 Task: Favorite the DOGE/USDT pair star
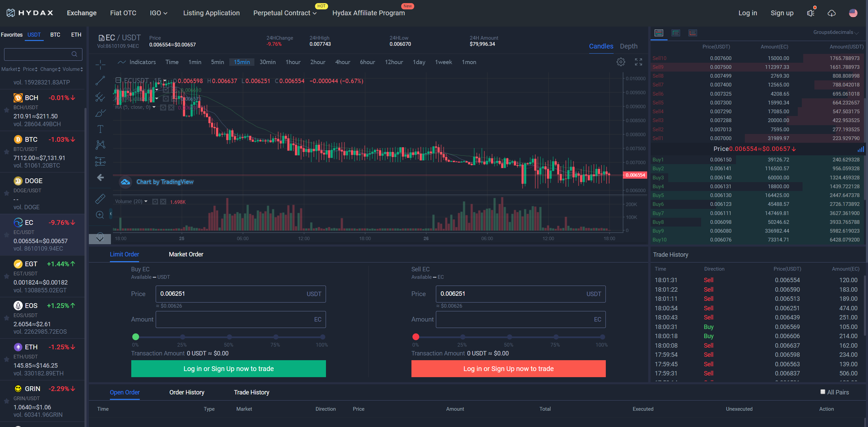pyautogui.click(x=6, y=193)
